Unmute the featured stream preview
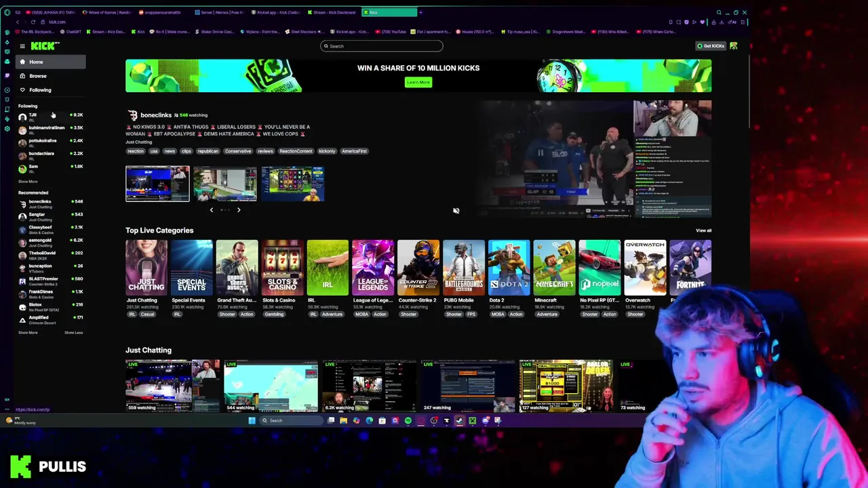Image resolution: width=868 pixels, height=488 pixels. click(x=456, y=211)
